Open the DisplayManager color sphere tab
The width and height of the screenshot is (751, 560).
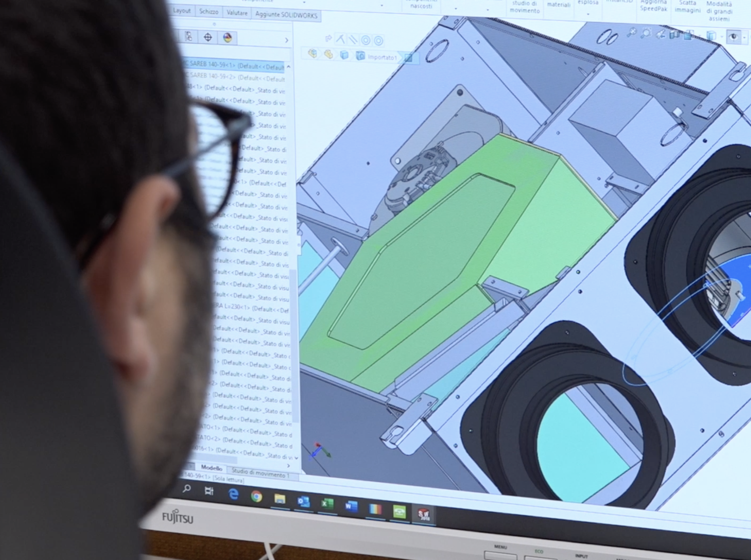pyautogui.click(x=227, y=38)
